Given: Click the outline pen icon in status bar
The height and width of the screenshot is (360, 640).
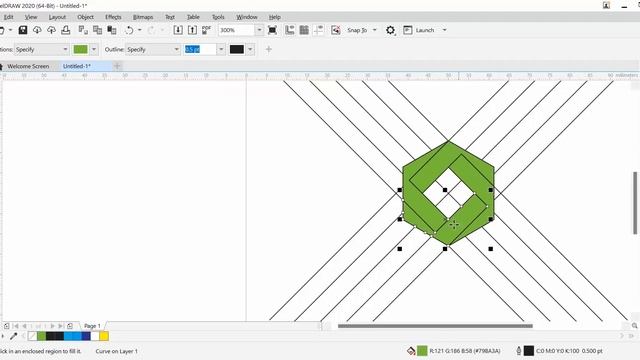Looking at the screenshot, I should [x=518, y=351].
